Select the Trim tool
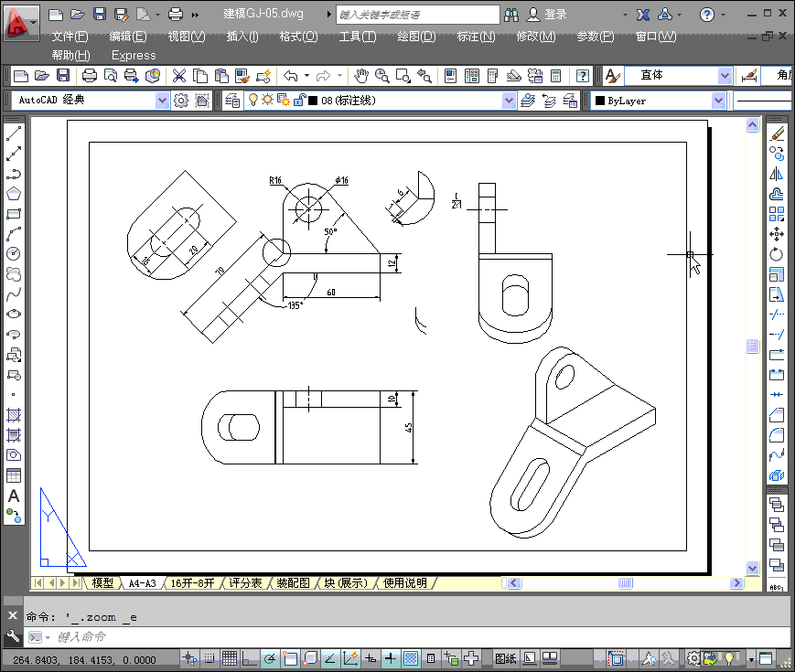Image resolution: width=795 pixels, height=672 pixels. pos(776,315)
